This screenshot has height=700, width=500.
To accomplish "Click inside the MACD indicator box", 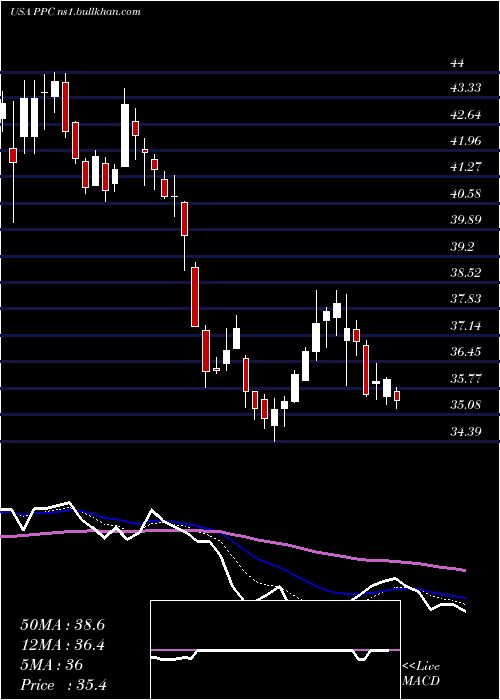I will [x=275, y=650].
